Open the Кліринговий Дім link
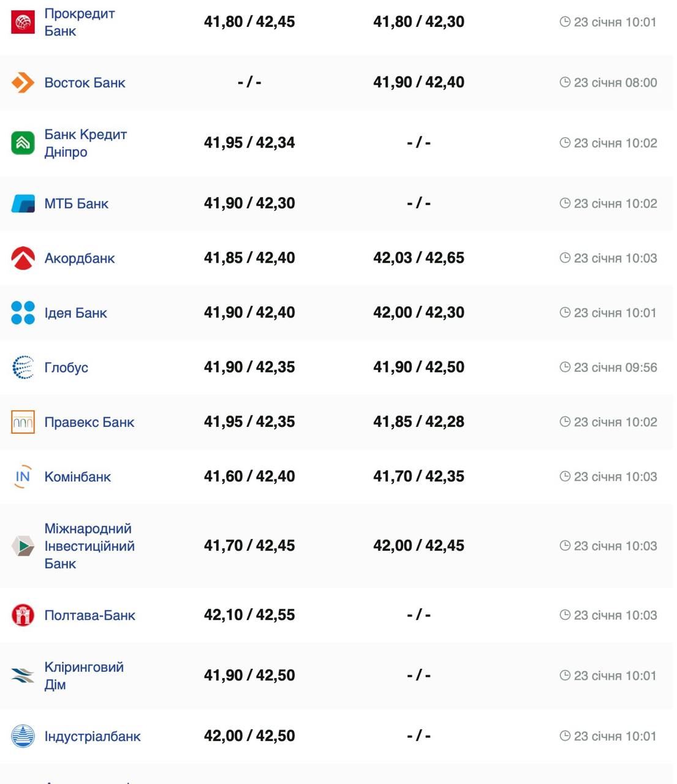Viewport: 677px width, 784px height. coord(83,676)
